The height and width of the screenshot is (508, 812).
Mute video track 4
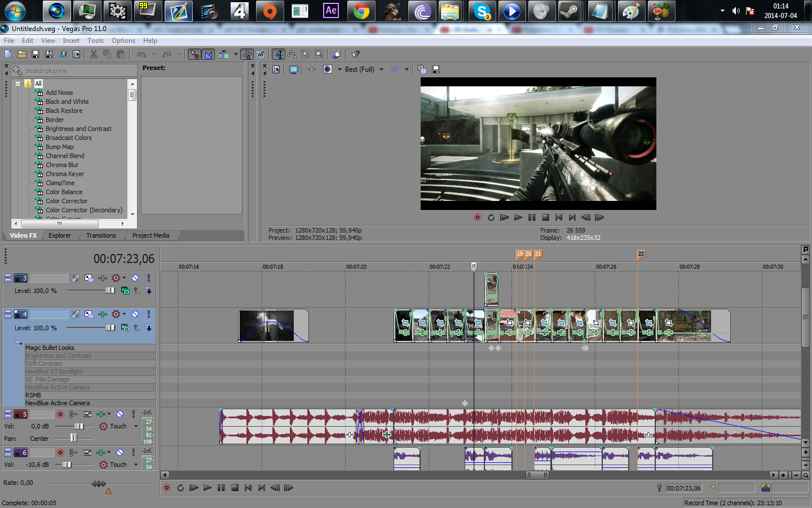click(135, 314)
